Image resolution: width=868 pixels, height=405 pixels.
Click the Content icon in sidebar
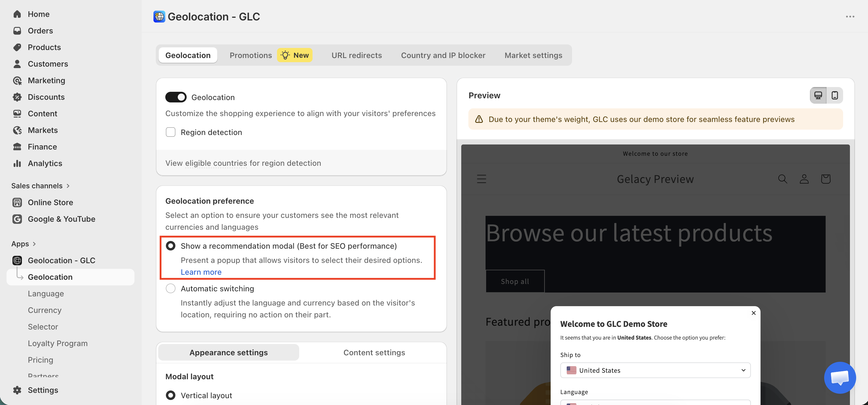17,113
